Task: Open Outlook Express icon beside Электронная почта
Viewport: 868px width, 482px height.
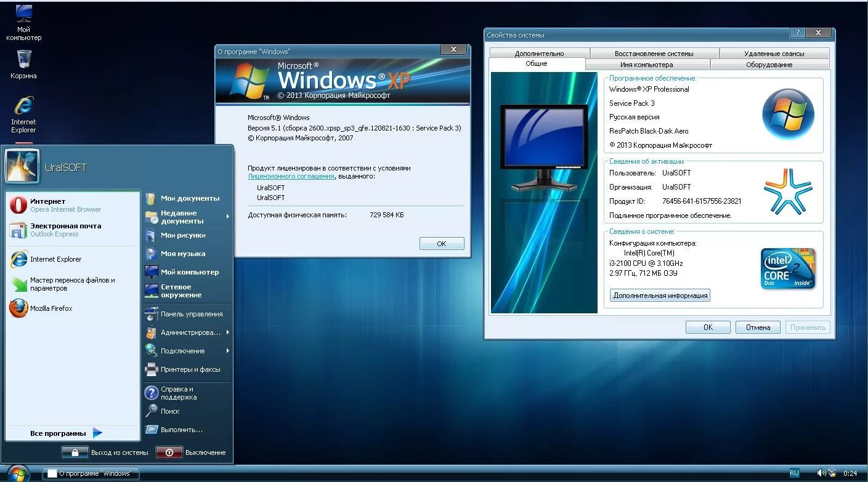Action: point(18,230)
